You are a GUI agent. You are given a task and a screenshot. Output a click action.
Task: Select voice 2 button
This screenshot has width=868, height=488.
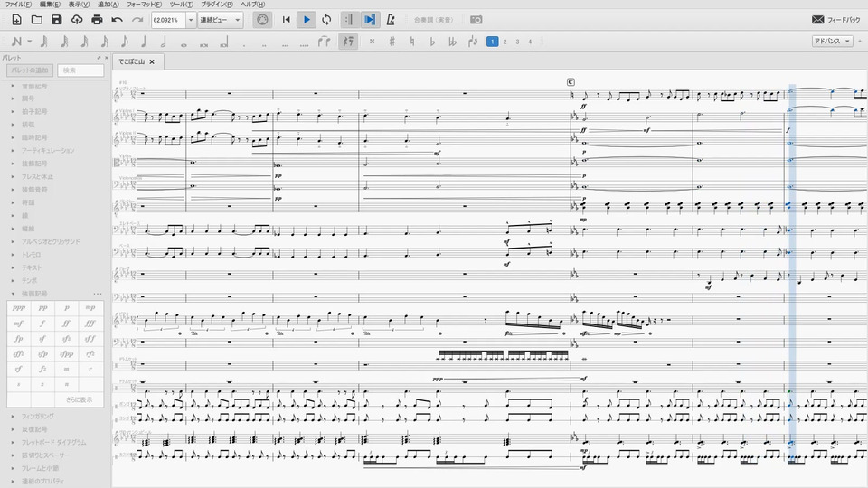coord(505,42)
